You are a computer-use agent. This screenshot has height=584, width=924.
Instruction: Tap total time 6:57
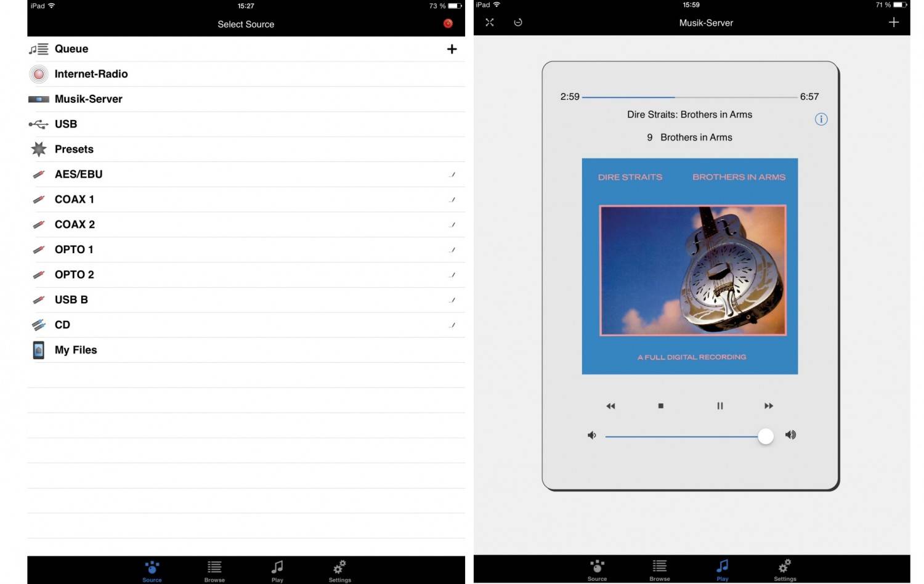(x=809, y=97)
